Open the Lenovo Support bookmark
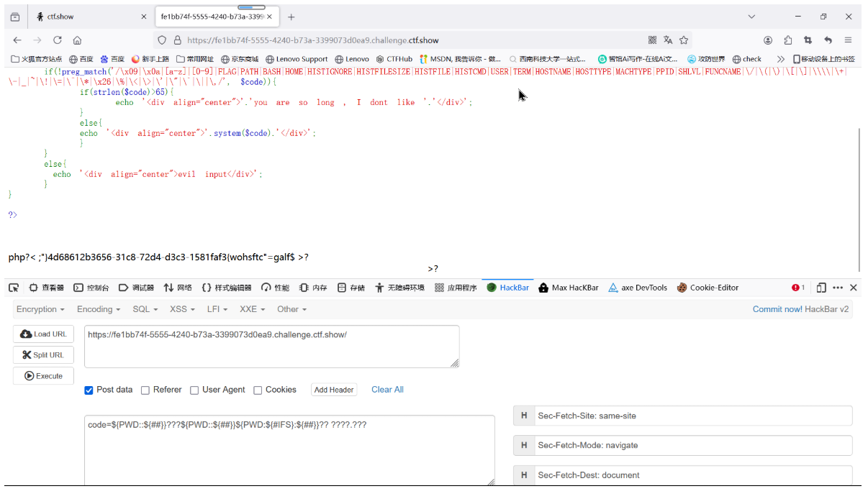The height and width of the screenshot is (499, 868). 297,59
